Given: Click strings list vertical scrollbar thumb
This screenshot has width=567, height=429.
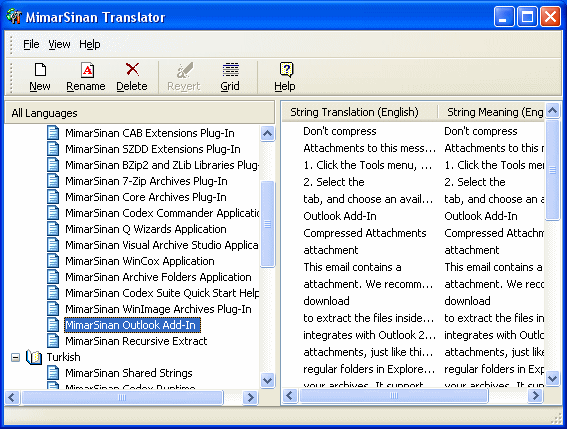Looking at the screenshot, I should [552, 170].
